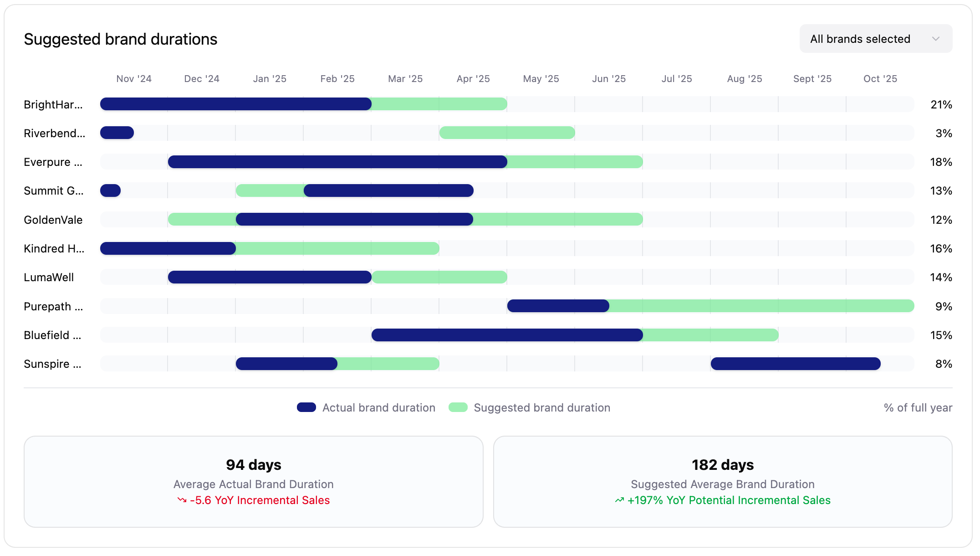Click Summit G... small November actual bar

[110, 190]
